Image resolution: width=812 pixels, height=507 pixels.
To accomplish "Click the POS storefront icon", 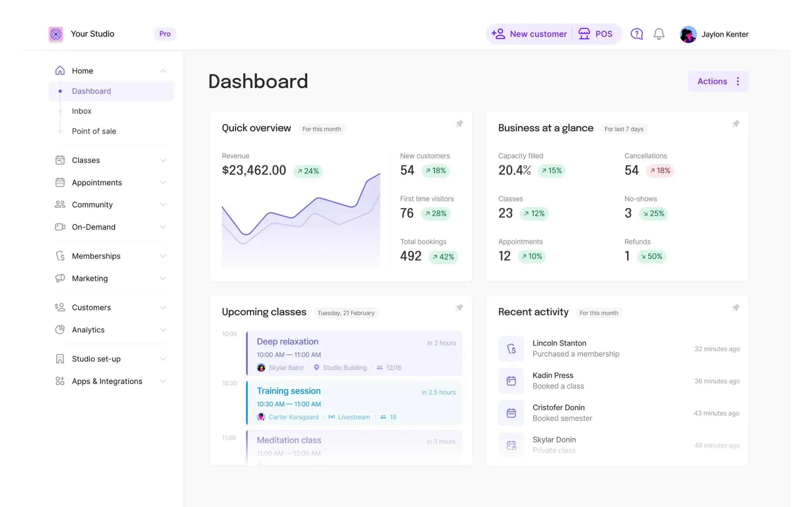I will pyautogui.click(x=584, y=34).
